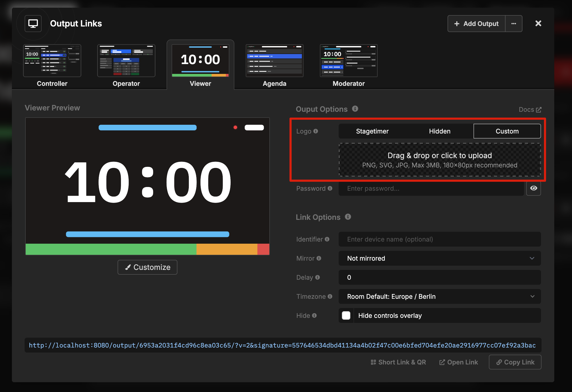Click the info icon beside Logo label
Screen dimensions: 572x392
[316, 131]
